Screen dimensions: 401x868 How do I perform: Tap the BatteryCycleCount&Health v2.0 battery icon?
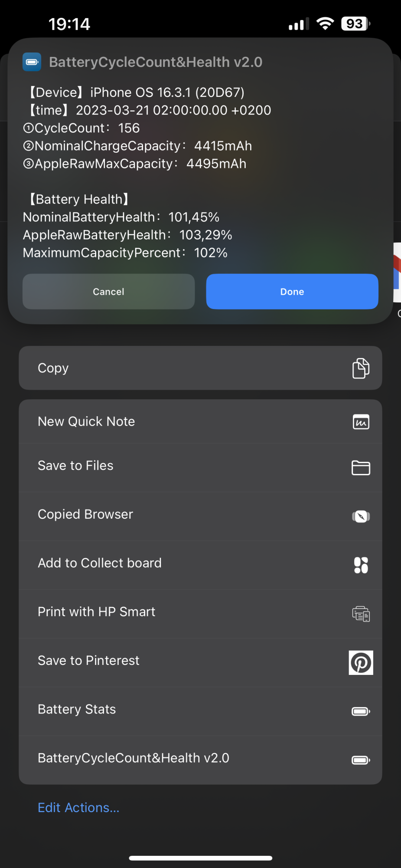point(361,759)
